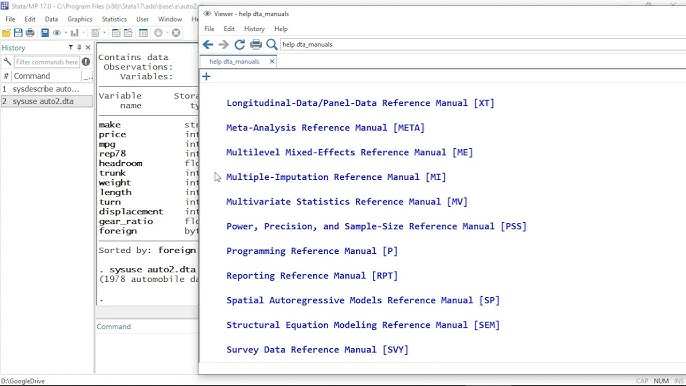Click the Open file icon in Stata toolbar
This screenshot has height=386, width=686.
6,33
